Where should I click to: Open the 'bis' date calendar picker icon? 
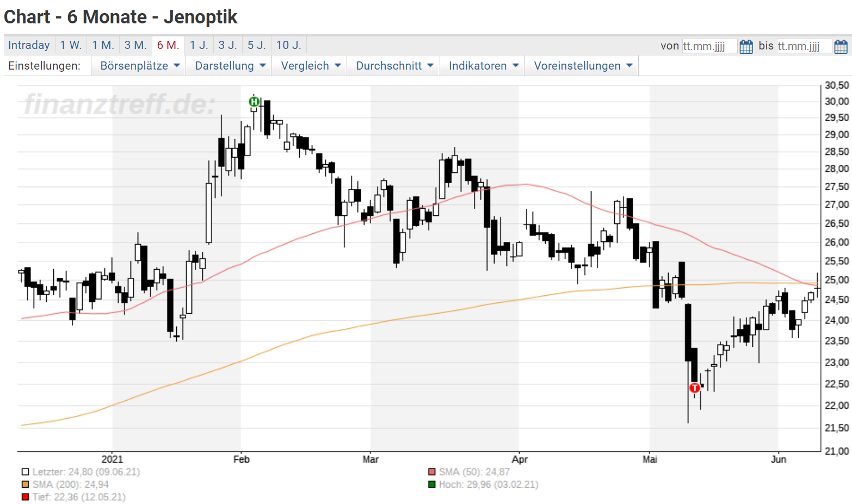click(x=841, y=46)
